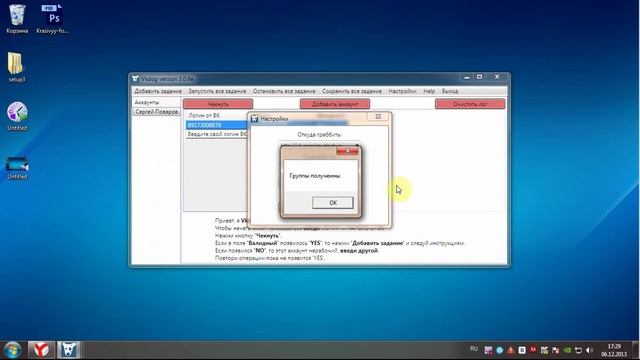The image size is (640, 360).
Task: Click 'Остановить все задание' menu item
Action: click(x=284, y=91)
